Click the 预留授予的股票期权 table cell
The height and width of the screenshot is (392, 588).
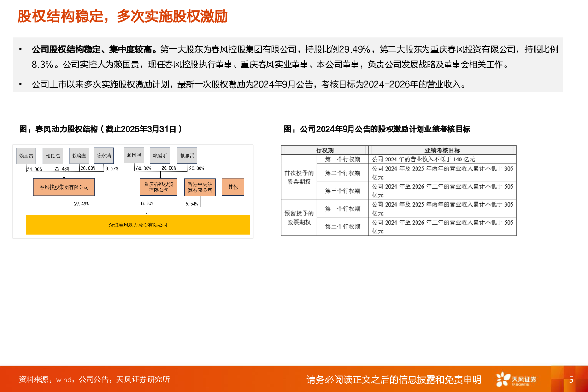tap(299, 218)
